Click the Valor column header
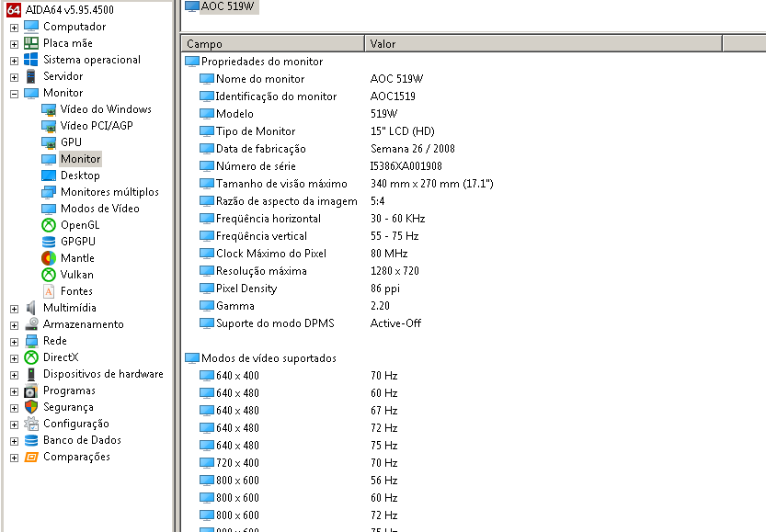766x532 pixels. [543, 44]
